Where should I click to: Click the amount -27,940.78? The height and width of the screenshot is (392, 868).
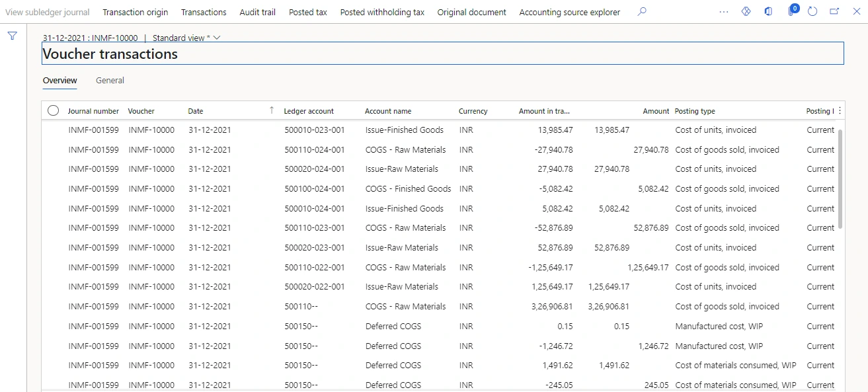[x=554, y=150]
